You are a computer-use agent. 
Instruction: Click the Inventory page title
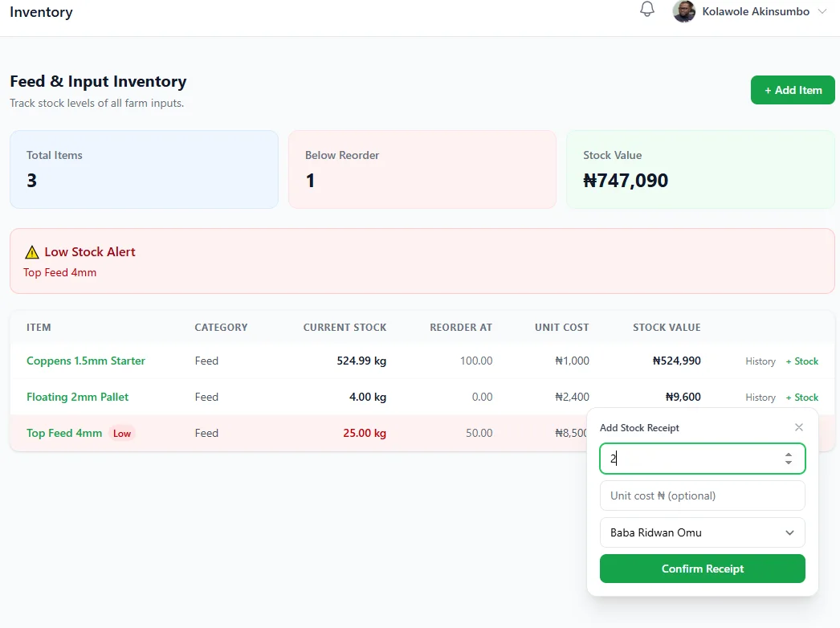tap(41, 12)
